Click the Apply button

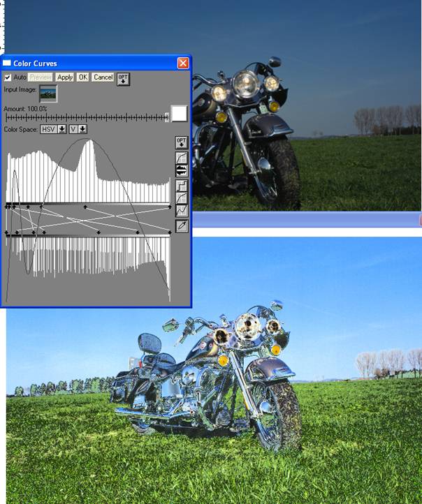(65, 77)
